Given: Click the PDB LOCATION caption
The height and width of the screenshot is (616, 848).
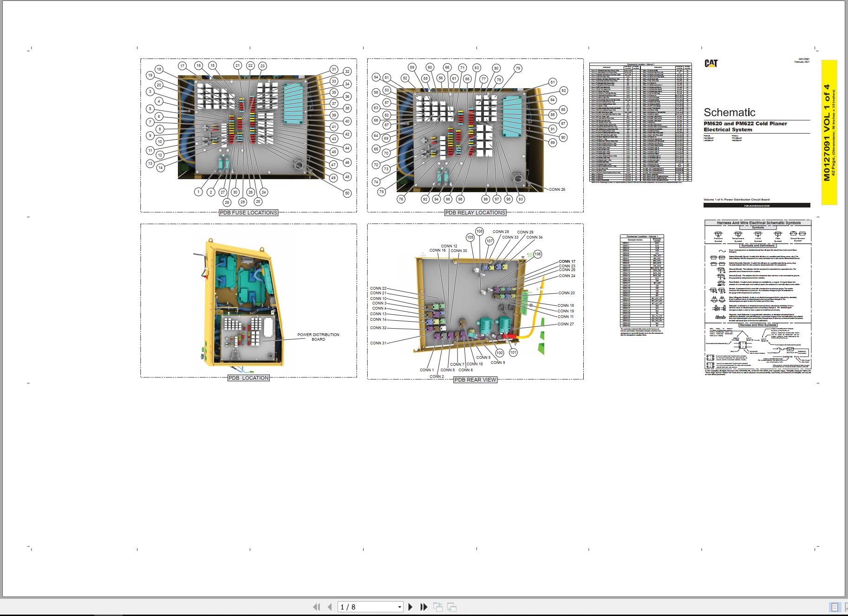Looking at the screenshot, I should [x=248, y=378].
